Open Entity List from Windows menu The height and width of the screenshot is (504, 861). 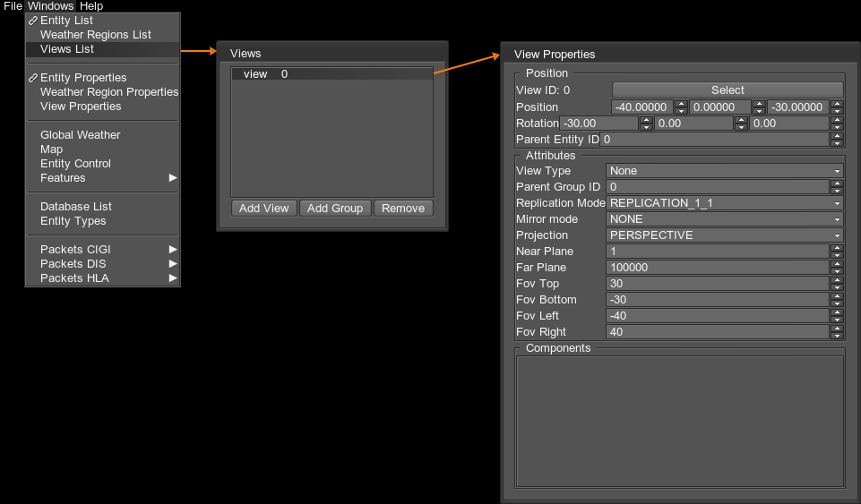[66, 21]
